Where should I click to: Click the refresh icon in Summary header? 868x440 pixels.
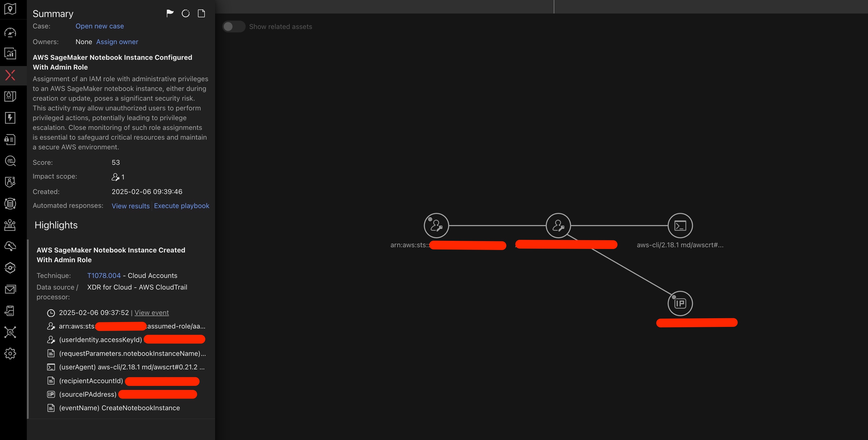(186, 14)
